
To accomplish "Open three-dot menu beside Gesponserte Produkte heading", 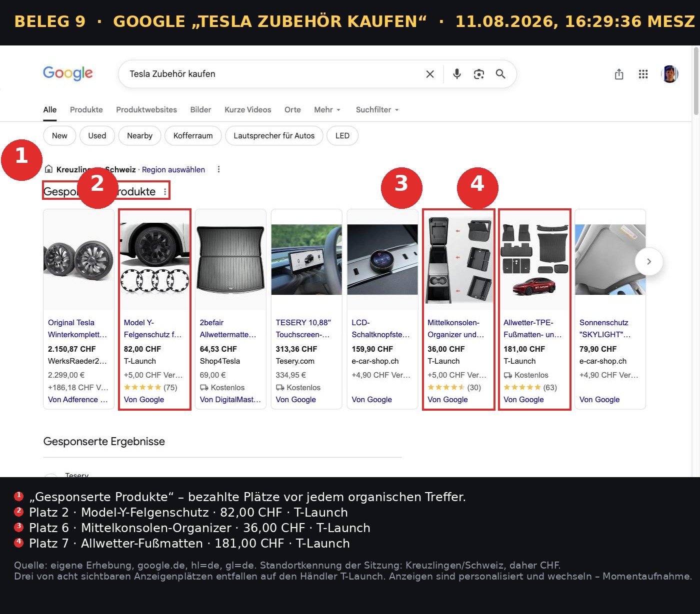I will click(165, 192).
